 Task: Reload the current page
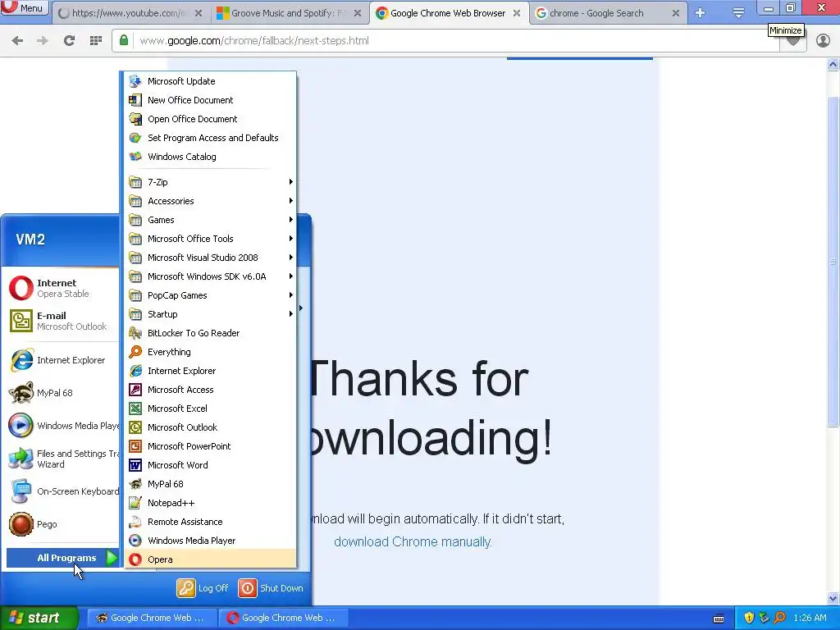pyautogui.click(x=69, y=40)
